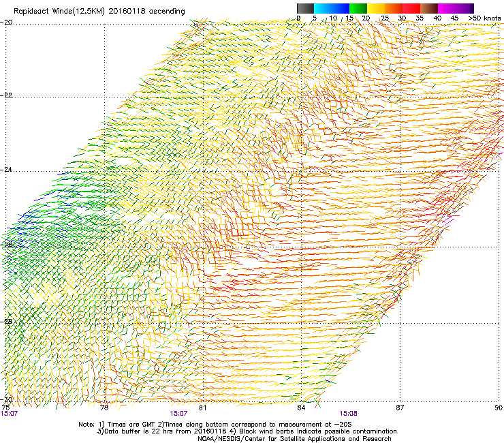Click the "15" value under the color legend
504x443 pixels.
[349, 18]
